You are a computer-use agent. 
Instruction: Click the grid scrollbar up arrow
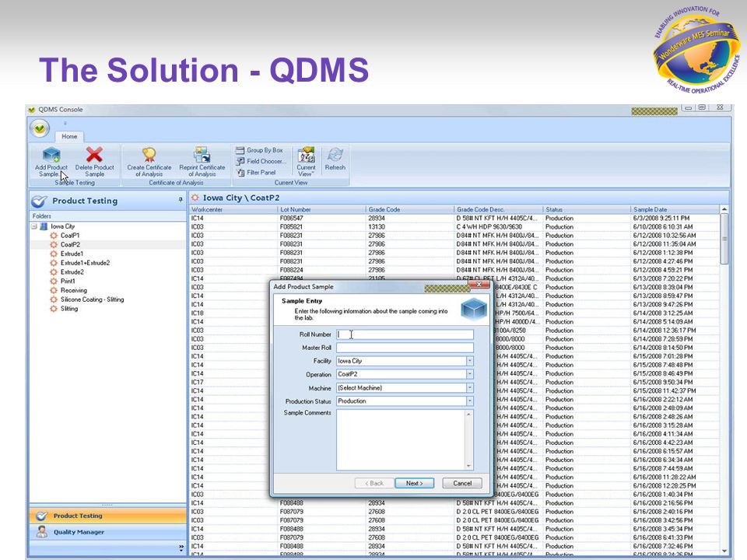pyautogui.click(x=724, y=209)
